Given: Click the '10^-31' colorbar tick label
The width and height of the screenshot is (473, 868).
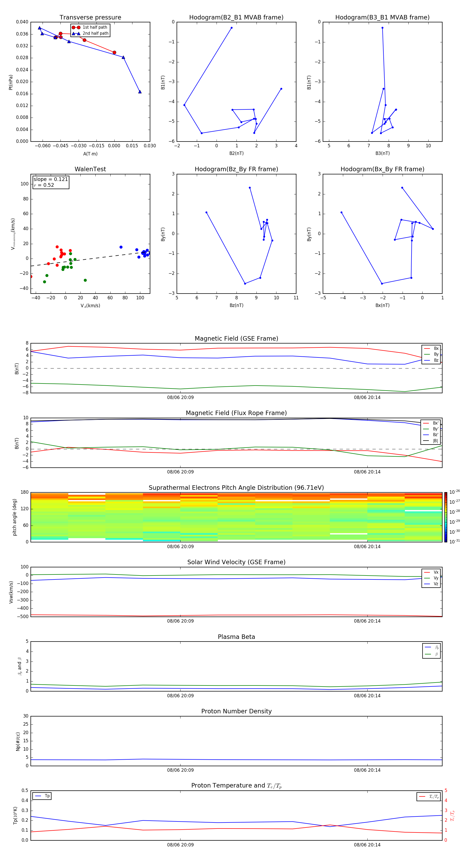Looking at the screenshot, I should coord(455,542).
